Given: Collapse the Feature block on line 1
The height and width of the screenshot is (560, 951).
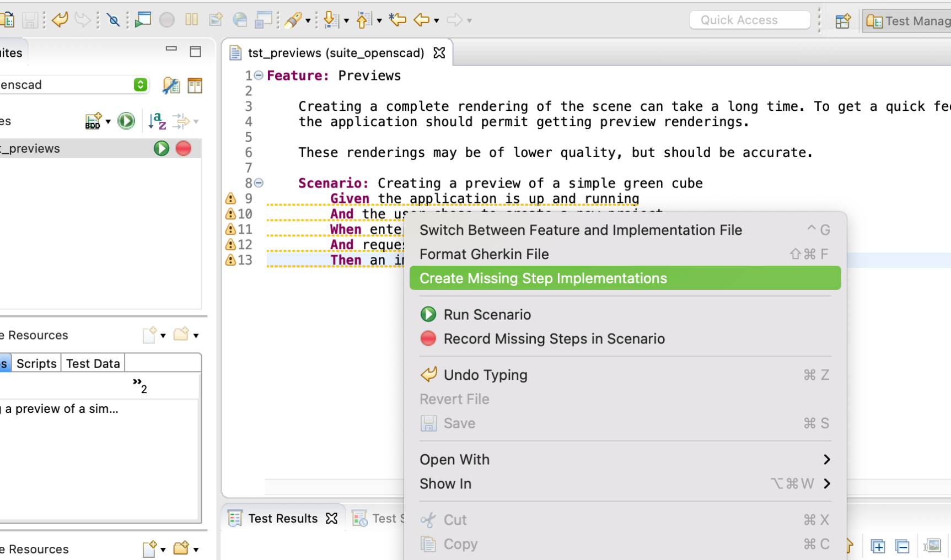Looking at the screenshot, I should (259, 76).
